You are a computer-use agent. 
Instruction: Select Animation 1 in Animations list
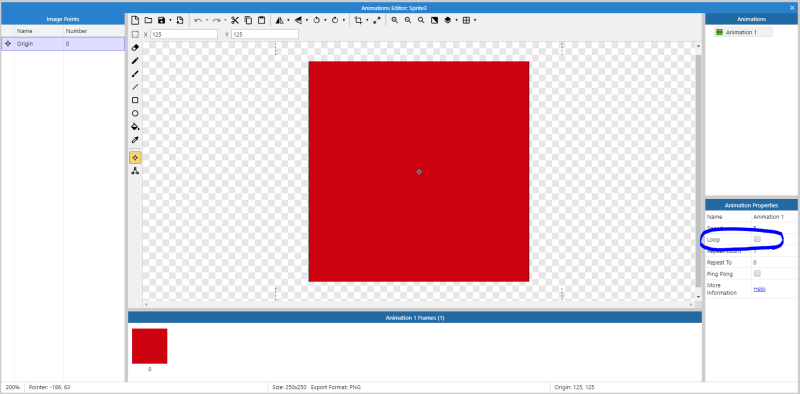[x=743, y=32]
